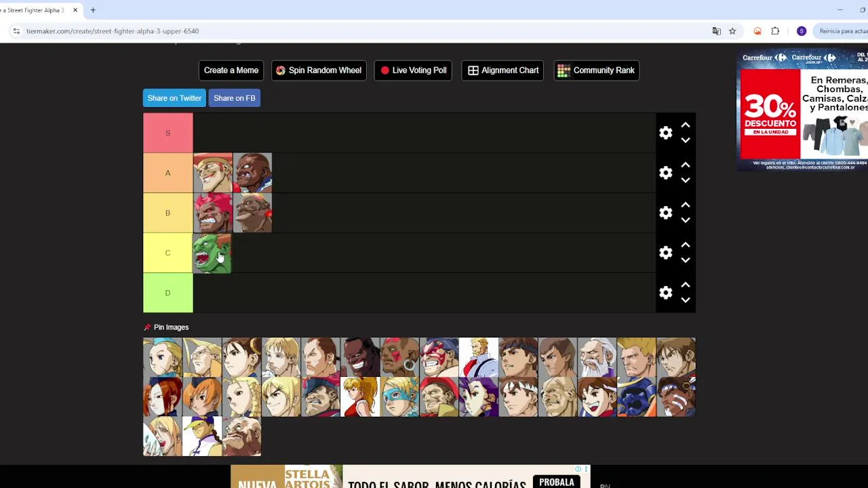Pick the T. Hawk portrait with face paint

676,396
